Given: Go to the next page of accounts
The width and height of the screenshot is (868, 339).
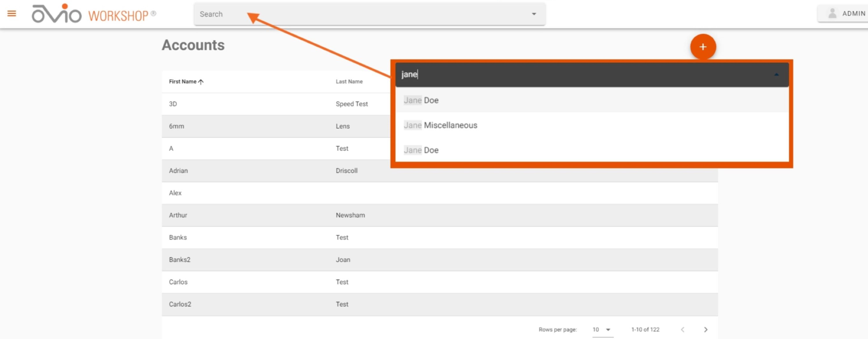Looking at the screenshot, I should click(x=706, y=330).
